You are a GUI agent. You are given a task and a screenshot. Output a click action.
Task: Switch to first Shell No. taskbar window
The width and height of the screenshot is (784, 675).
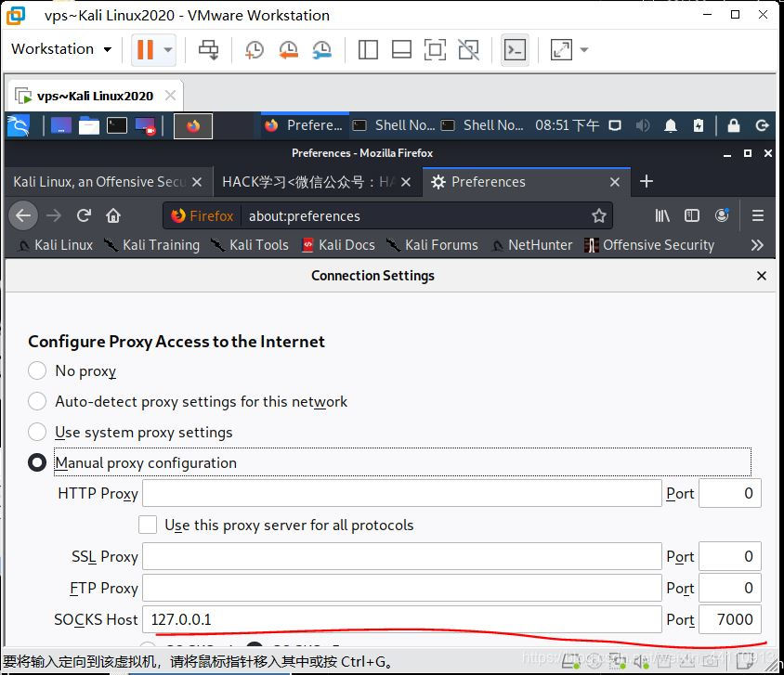[394, 125]
